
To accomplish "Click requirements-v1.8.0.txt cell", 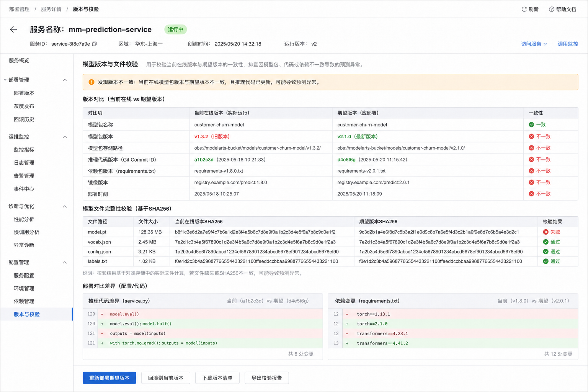I will (x=219, y=171).
